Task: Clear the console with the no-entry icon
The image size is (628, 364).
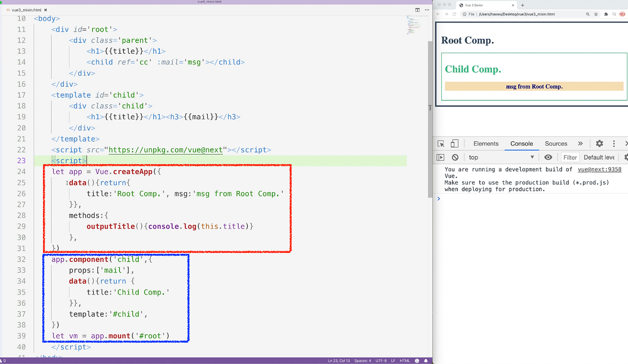Action: point(455,157)
